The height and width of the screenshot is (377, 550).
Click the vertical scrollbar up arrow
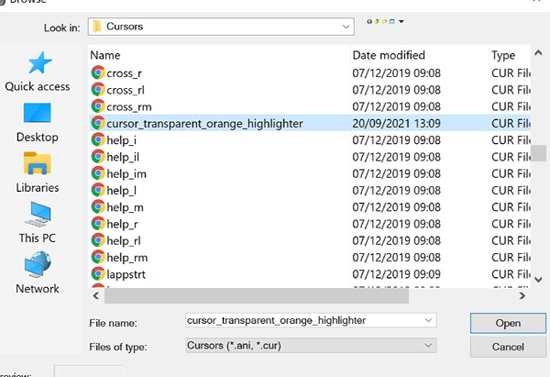pos(538,53)
